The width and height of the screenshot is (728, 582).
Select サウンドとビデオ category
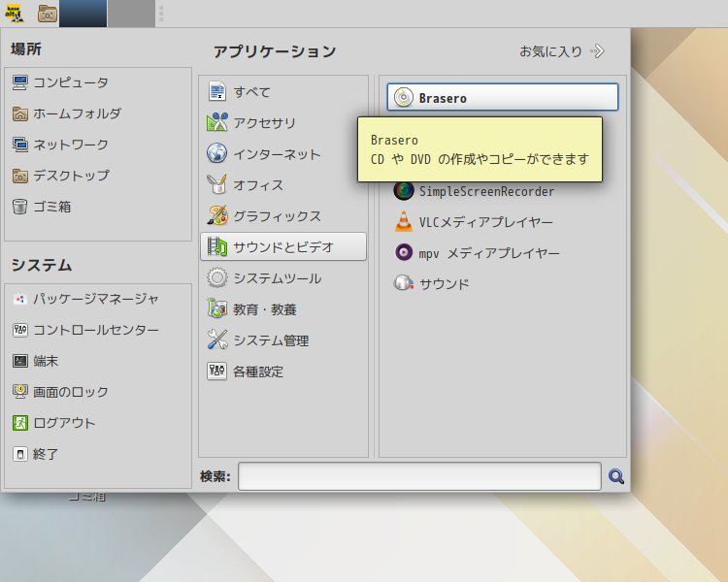[283, 247]
